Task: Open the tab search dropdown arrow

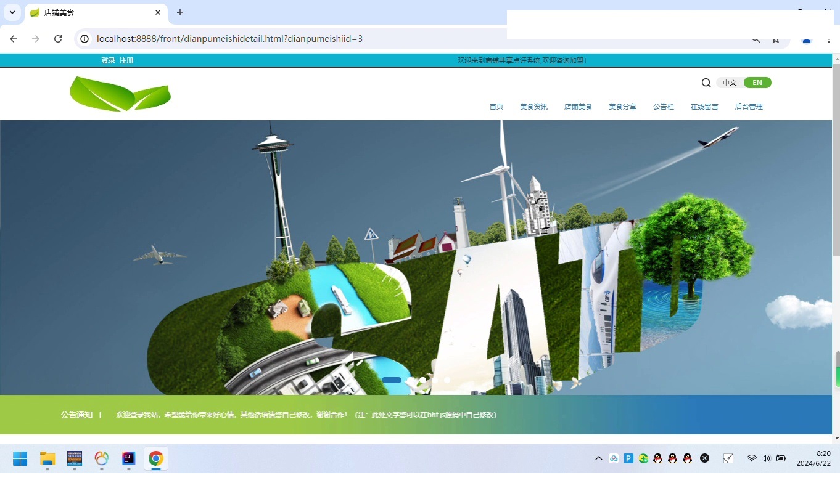Action: click(12, 12)
